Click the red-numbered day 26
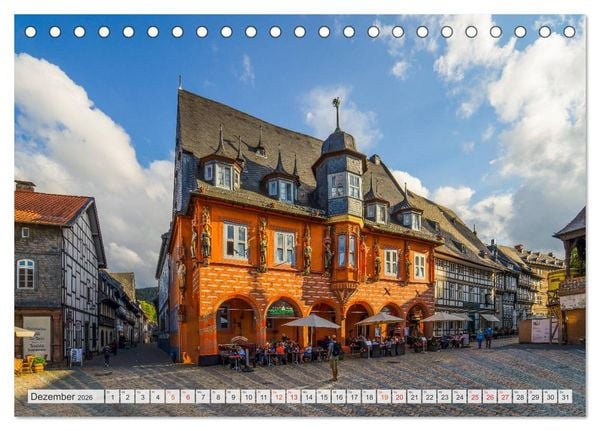The height and width of the screenshot is (431, 600). 490,397
